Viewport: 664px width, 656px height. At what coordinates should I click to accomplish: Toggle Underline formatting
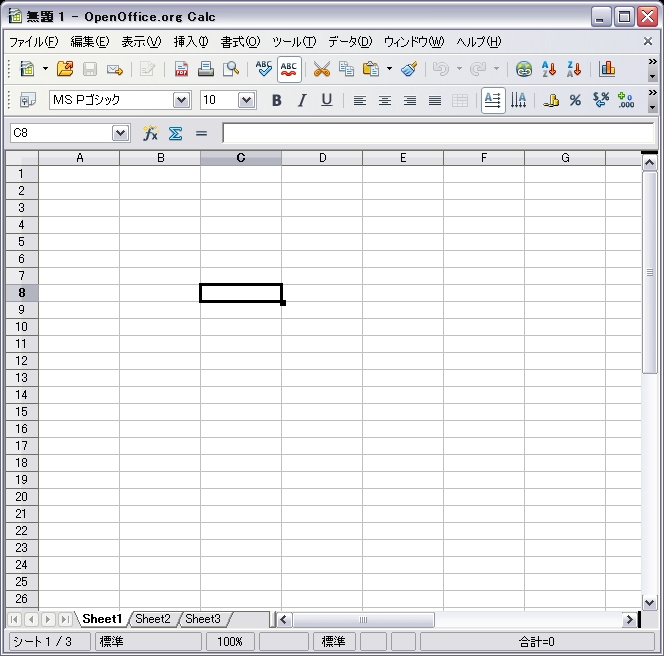coord(326,100)
